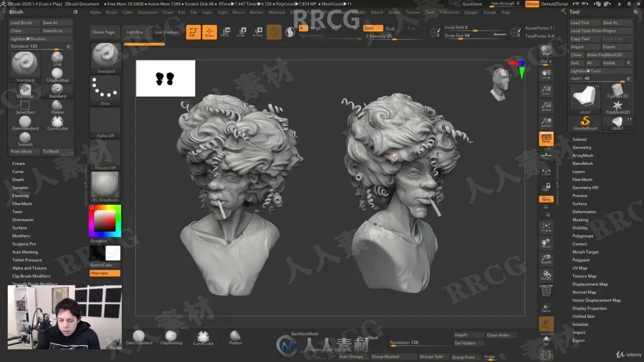Image resolution: width=644 pixels, height=362 pixels.
Task: Expand the UV Map section
Action: 580,268
